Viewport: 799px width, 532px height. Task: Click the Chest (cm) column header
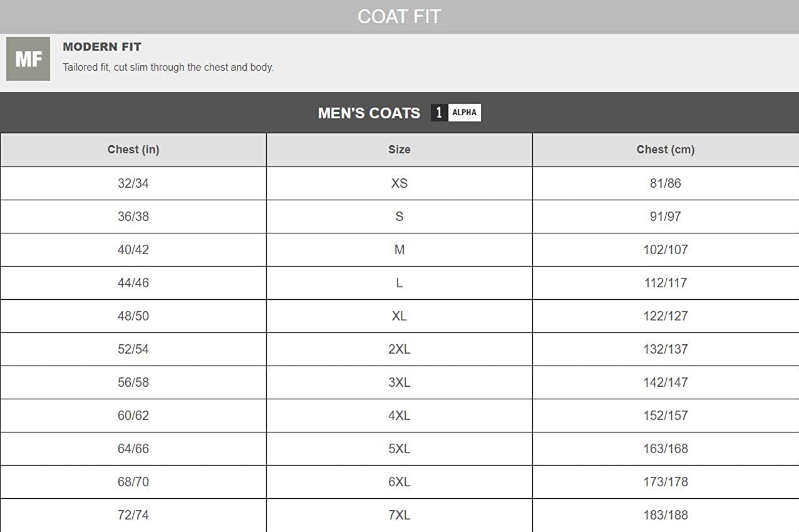coord(665,150)
